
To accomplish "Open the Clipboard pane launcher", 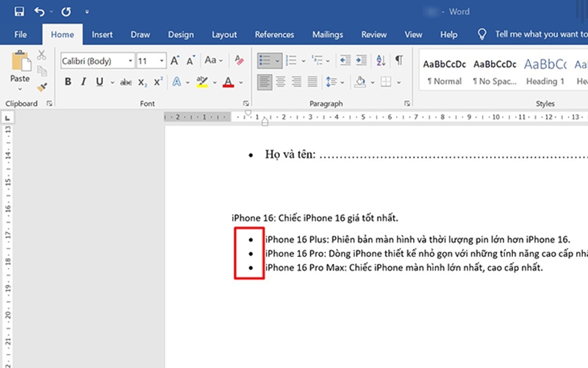I will [x=49, y=103].
